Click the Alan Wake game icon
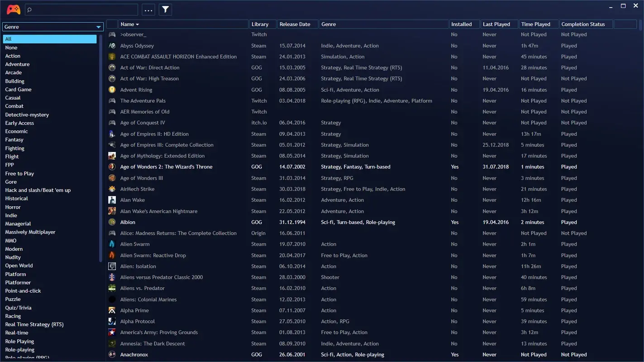Viewport: 644px width, 362px height. click(112, 200)
